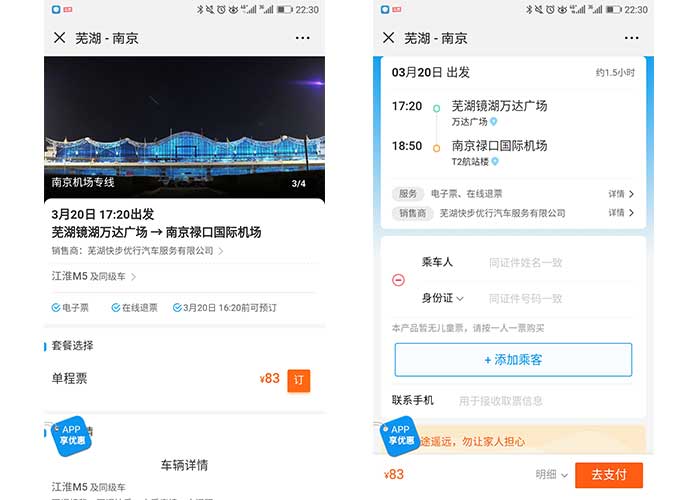Tap the orange 订 booking button
Image resolution: width=700 pixels, height=500 pixels.
298,380
